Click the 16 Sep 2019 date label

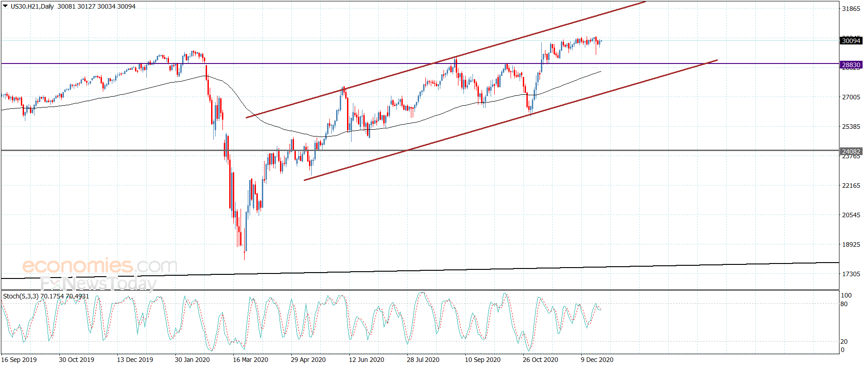19,360
